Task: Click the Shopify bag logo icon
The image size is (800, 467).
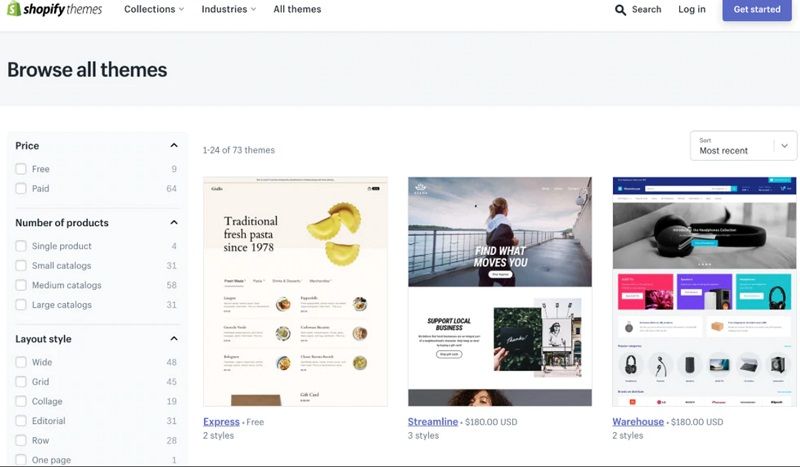Action: (x=14, y=9)
